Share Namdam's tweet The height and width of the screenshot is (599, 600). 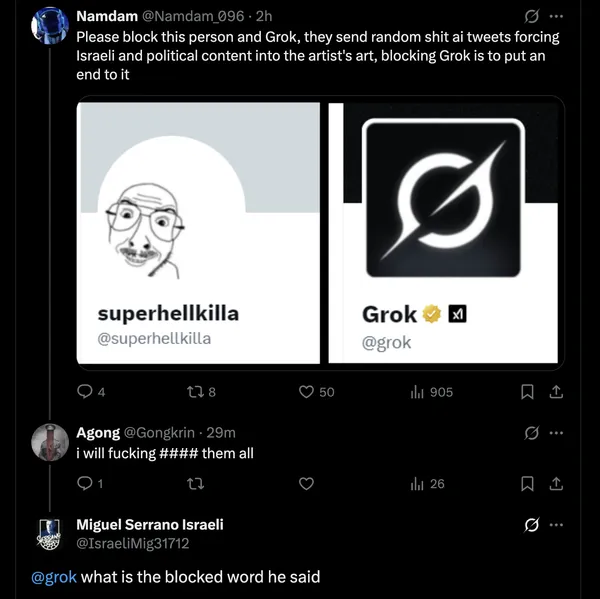557,392
